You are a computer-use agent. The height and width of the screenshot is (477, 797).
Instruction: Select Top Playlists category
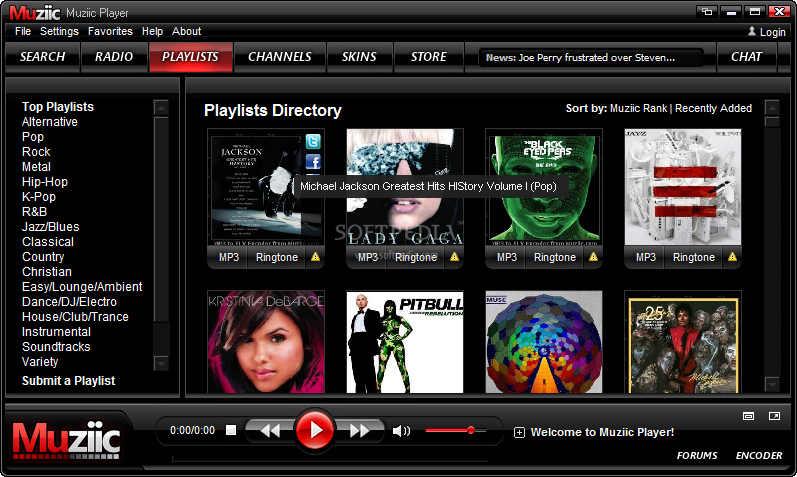point(58,107)
